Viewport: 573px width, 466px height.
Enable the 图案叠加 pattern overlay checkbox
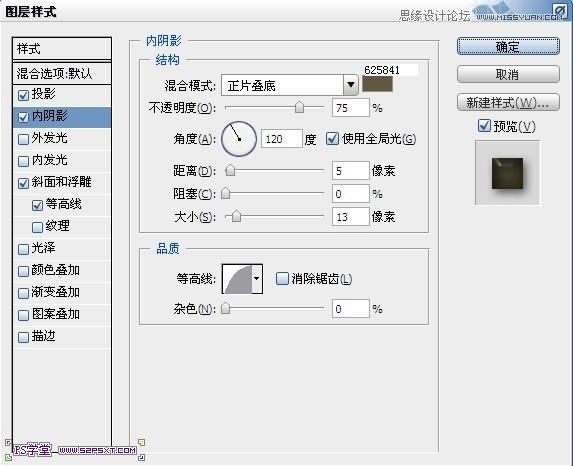[23, 315]
